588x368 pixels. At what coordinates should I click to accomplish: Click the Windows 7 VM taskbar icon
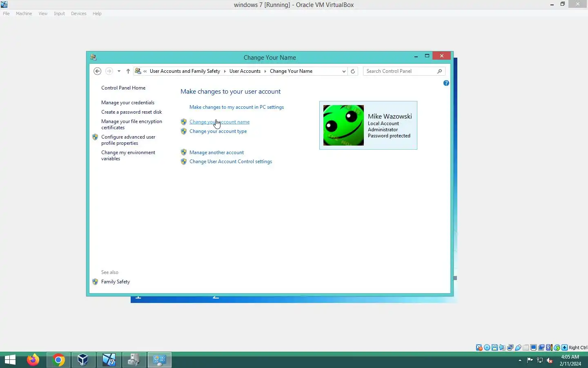pos(109,360)
